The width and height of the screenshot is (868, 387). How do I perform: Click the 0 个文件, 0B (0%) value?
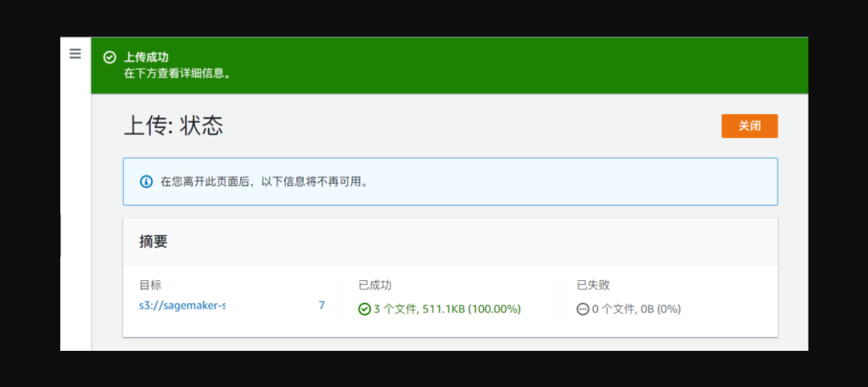click(637, 309)
